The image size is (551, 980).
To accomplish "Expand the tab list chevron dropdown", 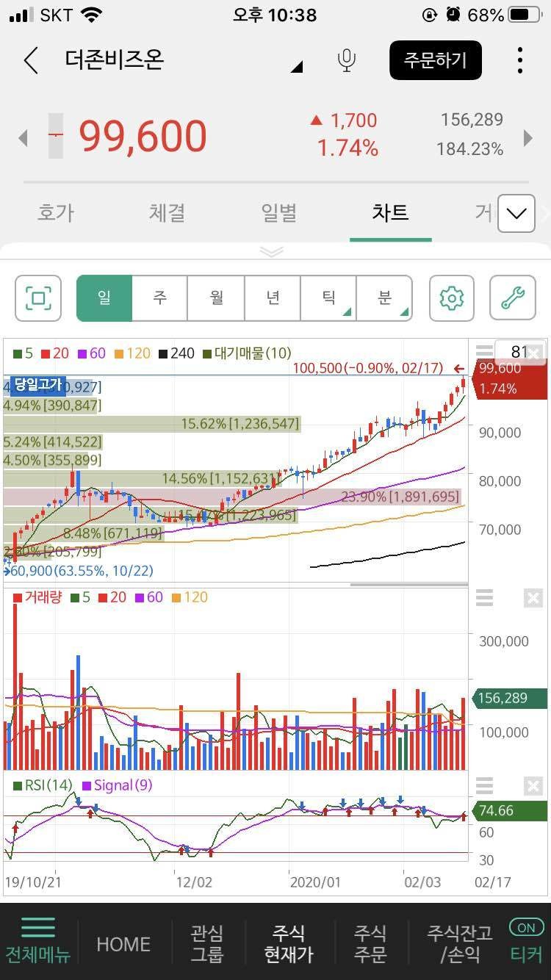I will pos(516,214).
